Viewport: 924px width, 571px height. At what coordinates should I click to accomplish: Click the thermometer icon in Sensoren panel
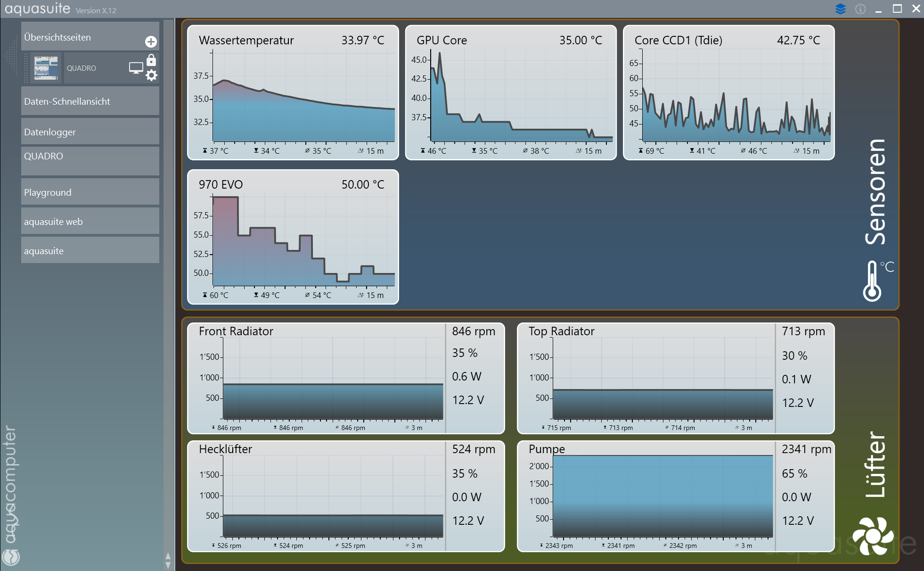[x=872, y=281]
